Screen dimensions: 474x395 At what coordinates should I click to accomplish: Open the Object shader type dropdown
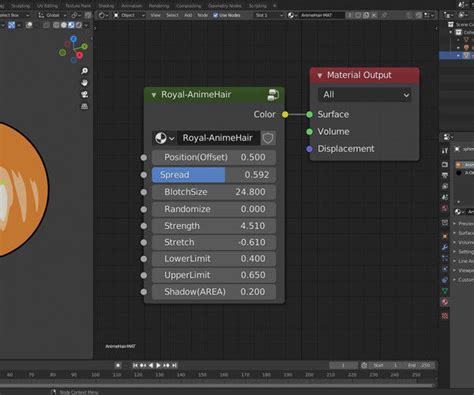click(x=129, y=15)
